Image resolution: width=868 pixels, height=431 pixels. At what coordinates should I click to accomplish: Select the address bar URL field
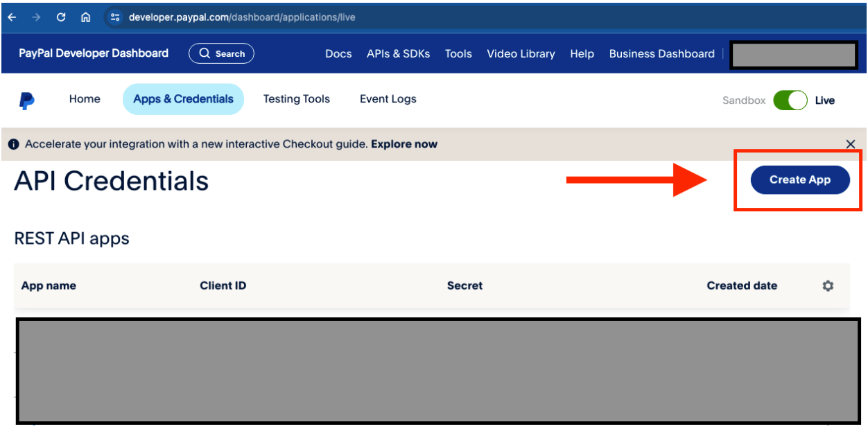pyautogui.click(x=242, y=17)
